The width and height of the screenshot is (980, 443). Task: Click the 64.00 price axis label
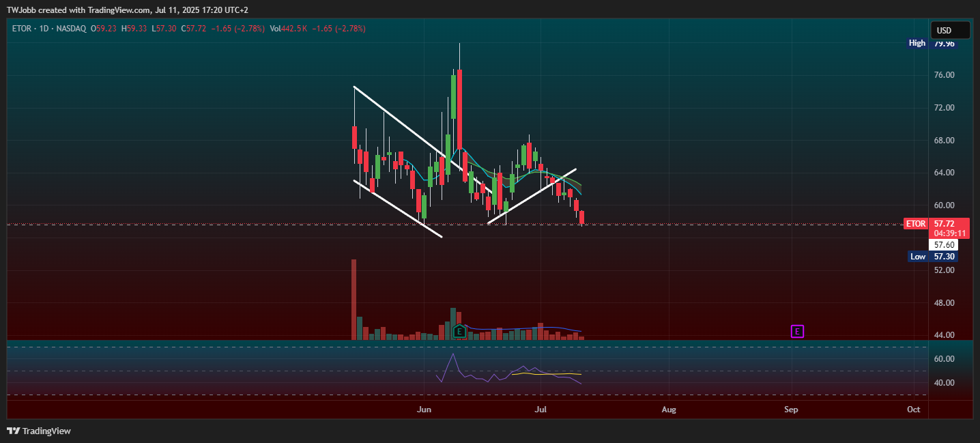coord(944,173)
